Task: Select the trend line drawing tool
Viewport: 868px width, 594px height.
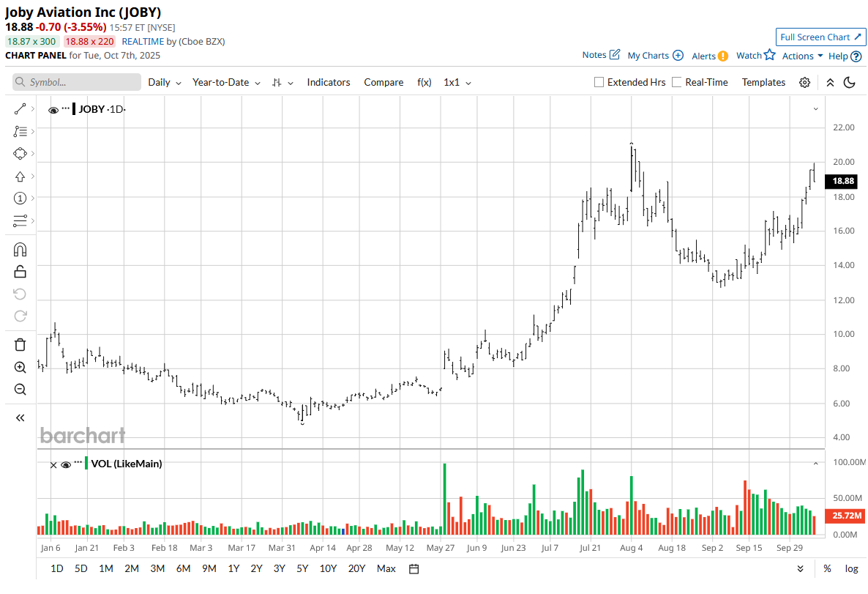Action: 20,109
